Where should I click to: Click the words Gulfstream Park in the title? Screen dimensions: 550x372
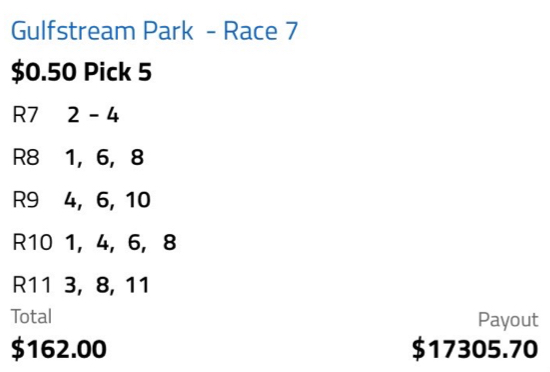pos(102,31)
